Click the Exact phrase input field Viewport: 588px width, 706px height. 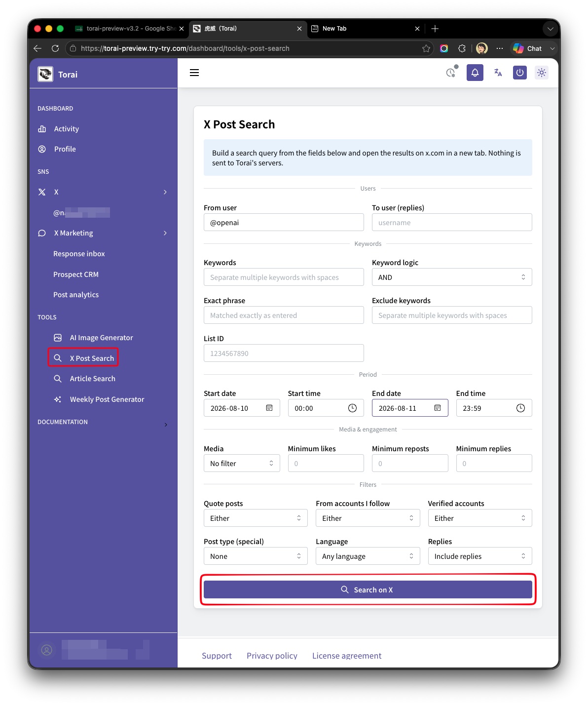[284, 315]
